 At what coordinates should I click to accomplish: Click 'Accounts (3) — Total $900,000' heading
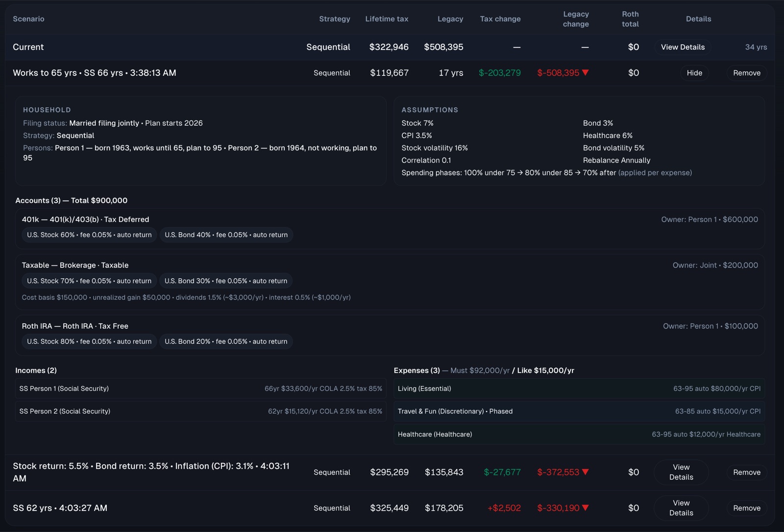pos(71,200)
